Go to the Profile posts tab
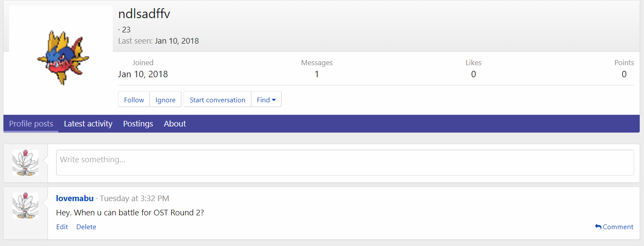This screenshot has width=644, height=246. pyautogui.click(x=31, y=124)
